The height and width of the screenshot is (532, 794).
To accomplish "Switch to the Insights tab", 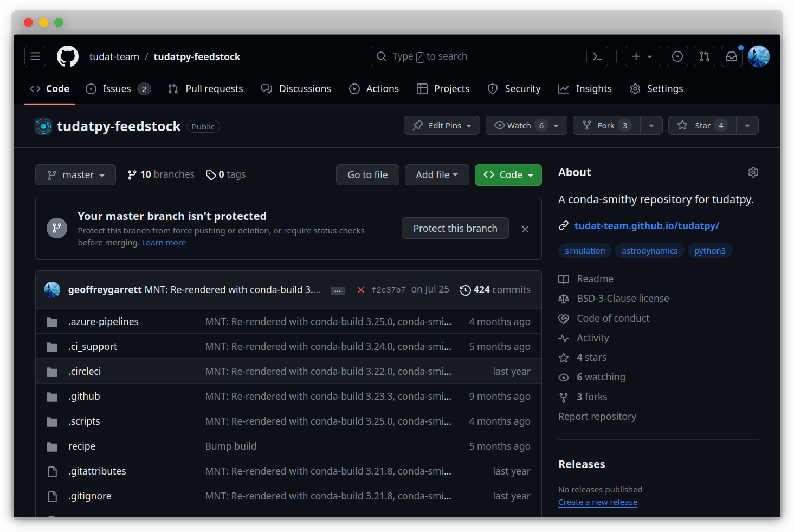I will [585, 89].
